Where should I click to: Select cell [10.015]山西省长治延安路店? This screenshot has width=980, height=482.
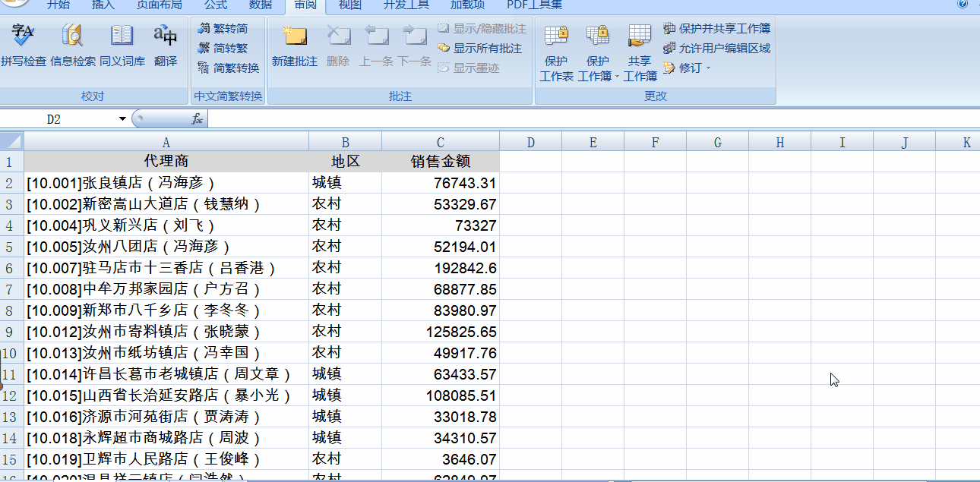(x=166, y=395)
